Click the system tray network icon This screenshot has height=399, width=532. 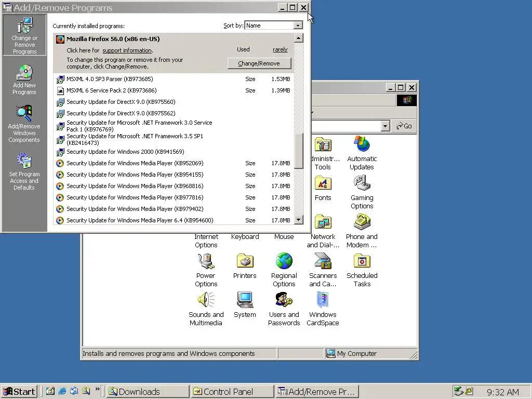[x=458, y=391]
